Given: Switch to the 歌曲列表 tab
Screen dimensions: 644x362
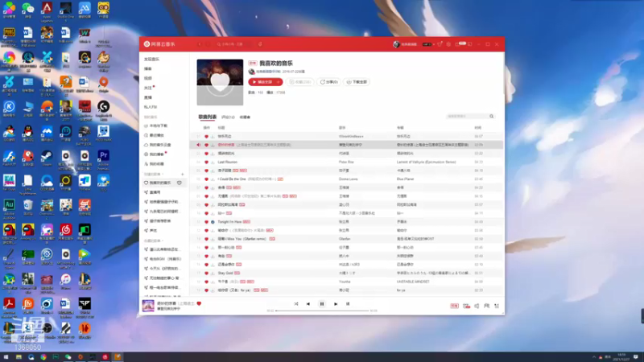Looking at the screenshot, I should pyautogui.click(x=208, y=117).
